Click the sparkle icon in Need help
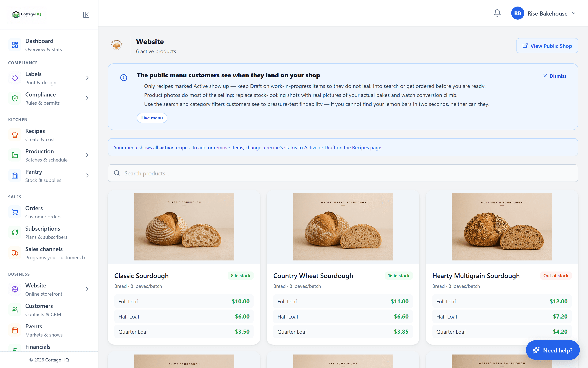 coord(536,350)
